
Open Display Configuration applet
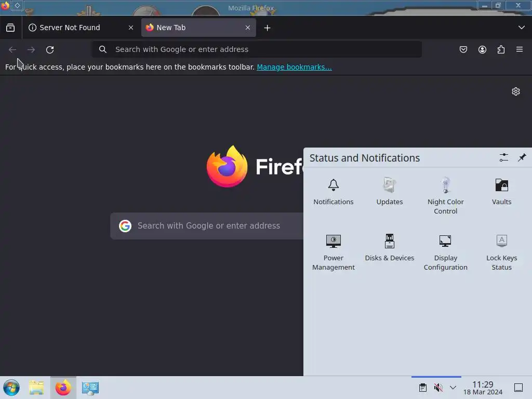coord(445,252)
